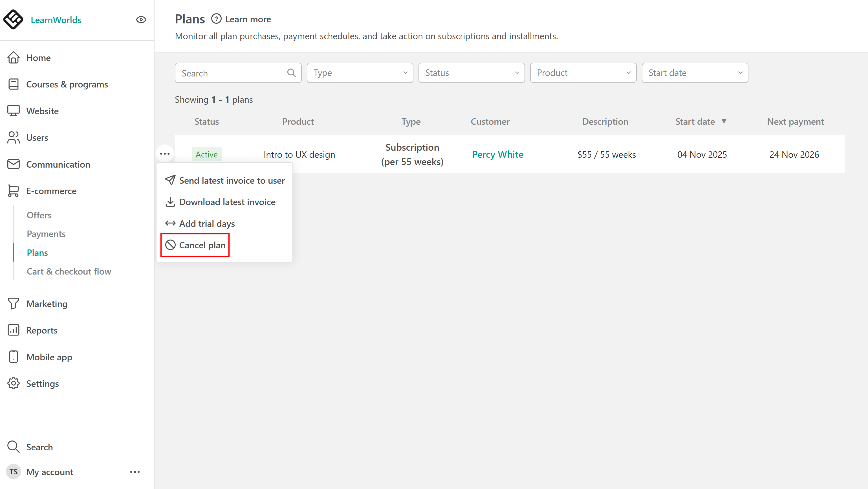
Task: Open Reports from the chart icon
Action: click(14, 330)
